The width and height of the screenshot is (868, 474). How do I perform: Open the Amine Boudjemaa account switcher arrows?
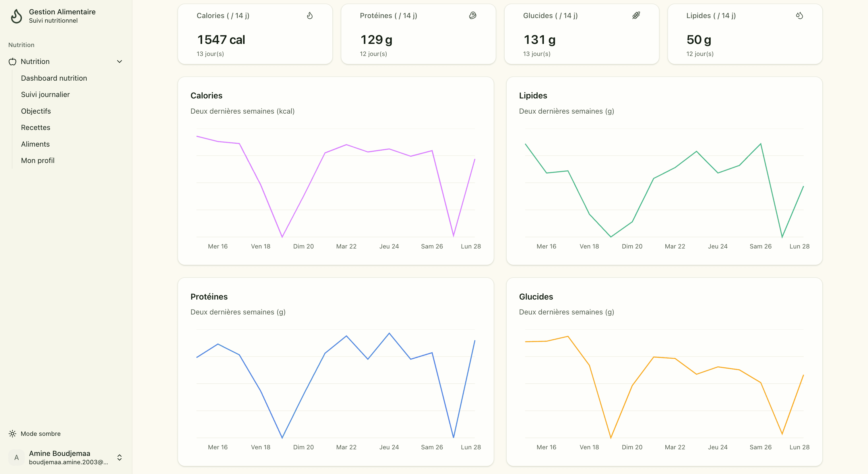pos(119,457)
